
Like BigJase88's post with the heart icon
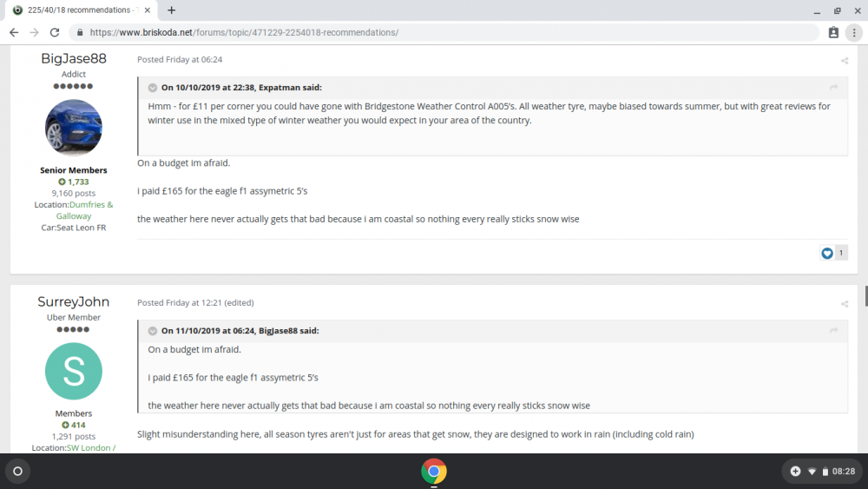827,253
